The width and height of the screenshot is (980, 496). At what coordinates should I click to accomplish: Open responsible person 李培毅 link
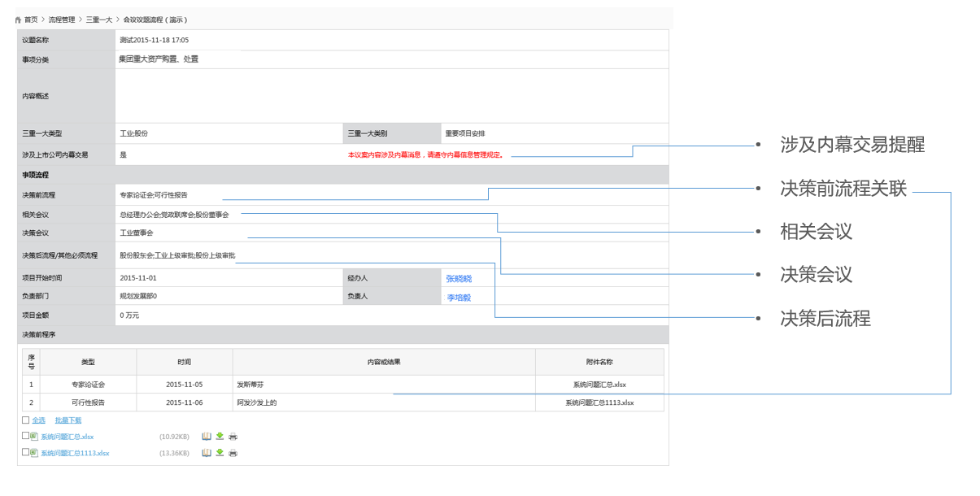click(x=458, y=298)
